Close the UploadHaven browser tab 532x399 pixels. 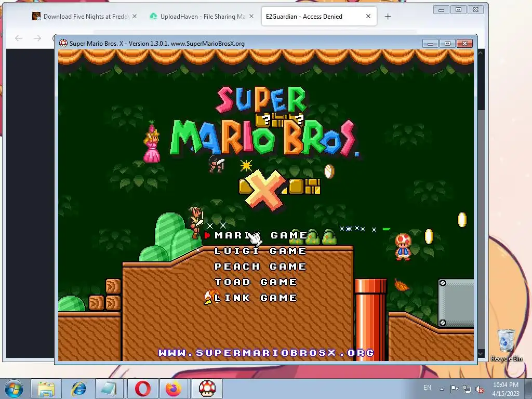point(251,16)
